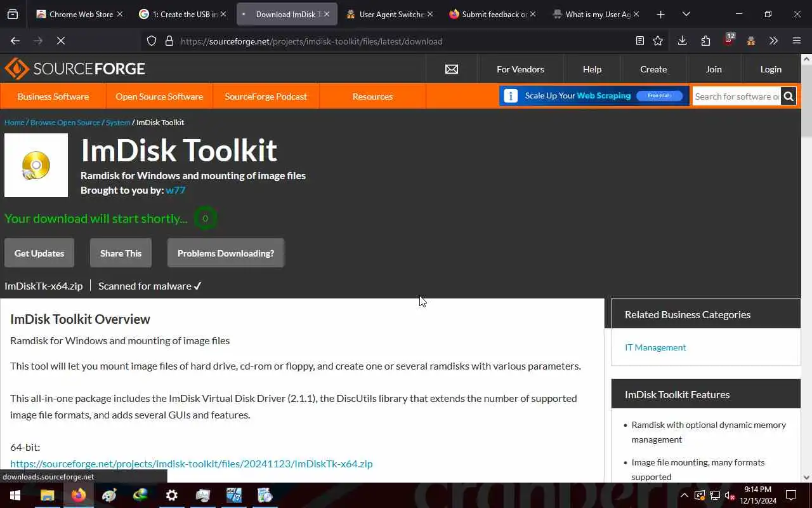The height and width of the screenshot is (508, 812).
Task: Submit search with magnifier icon
Action: point(789,97)
